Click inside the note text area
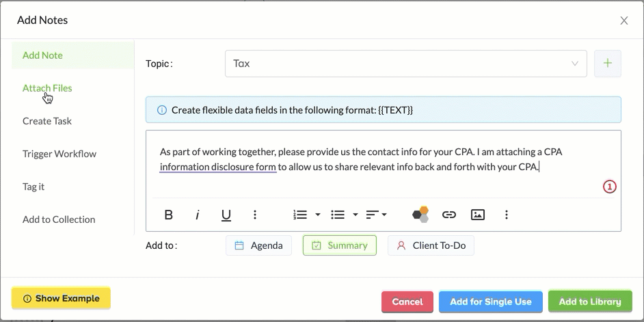This screenshot has height=322, width=644. (384, 164)
